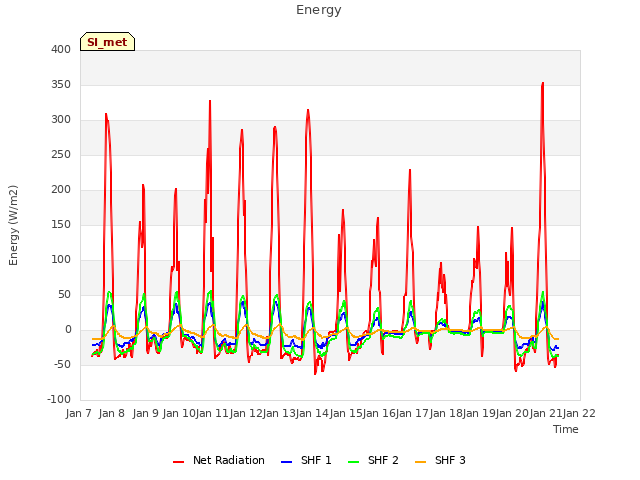The width and height of the screenshot is (640, 480).
Task: Click the SHF 2 legend label
Action: coord(383,460)
